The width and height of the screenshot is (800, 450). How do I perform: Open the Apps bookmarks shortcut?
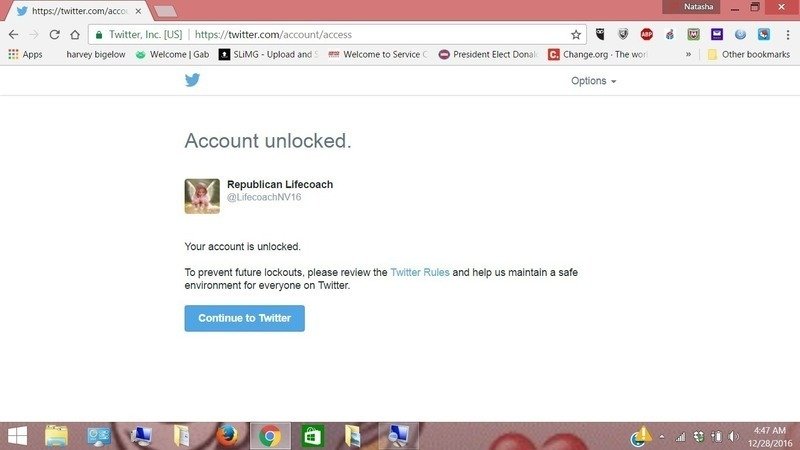click(x=26, y=54)
